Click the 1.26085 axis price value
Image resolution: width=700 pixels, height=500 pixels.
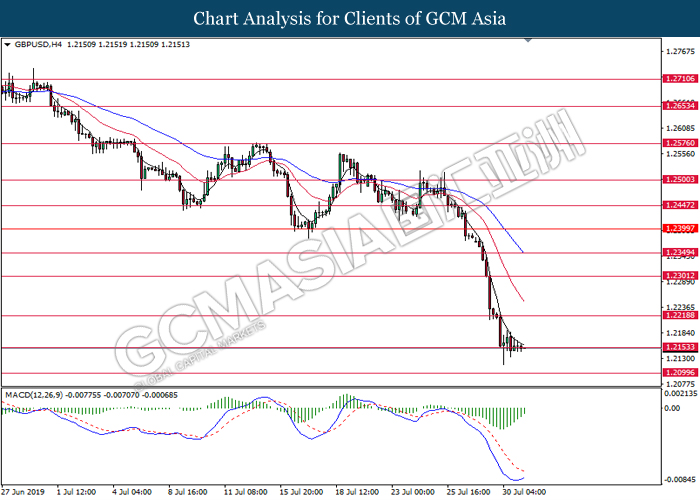click(680, 129)
